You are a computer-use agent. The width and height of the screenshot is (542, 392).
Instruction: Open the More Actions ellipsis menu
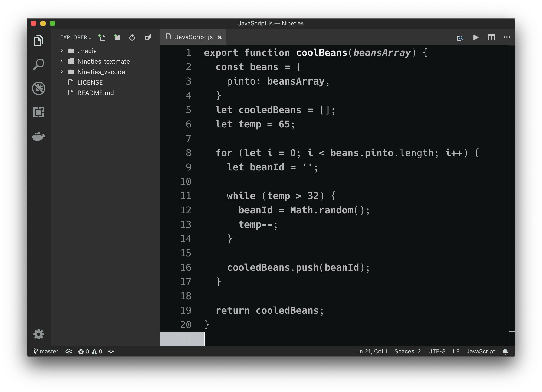[507, 37]
